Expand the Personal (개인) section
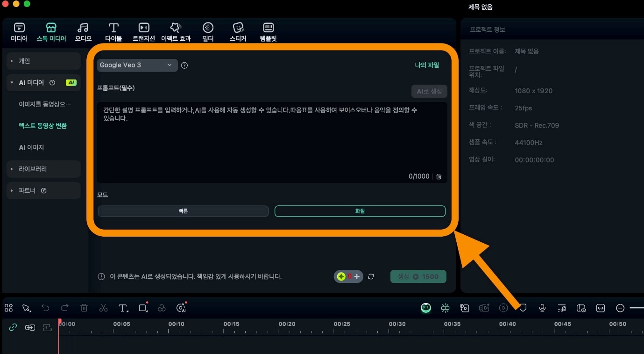 [44, 61]
